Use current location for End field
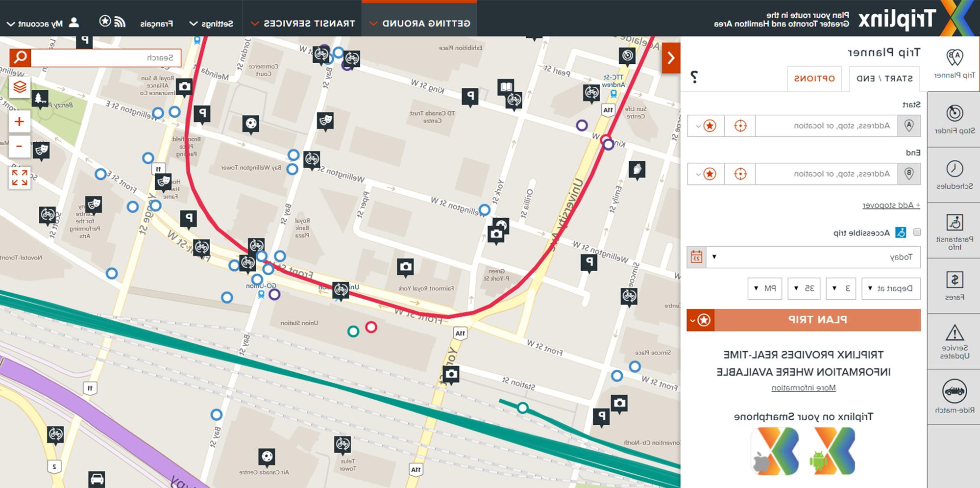The height and width of the screenshot is (488, 980). click(x=740, y=174)
